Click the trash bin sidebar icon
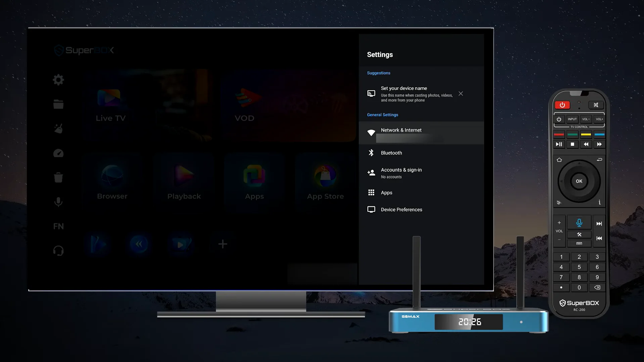 [x=58, y=177]
